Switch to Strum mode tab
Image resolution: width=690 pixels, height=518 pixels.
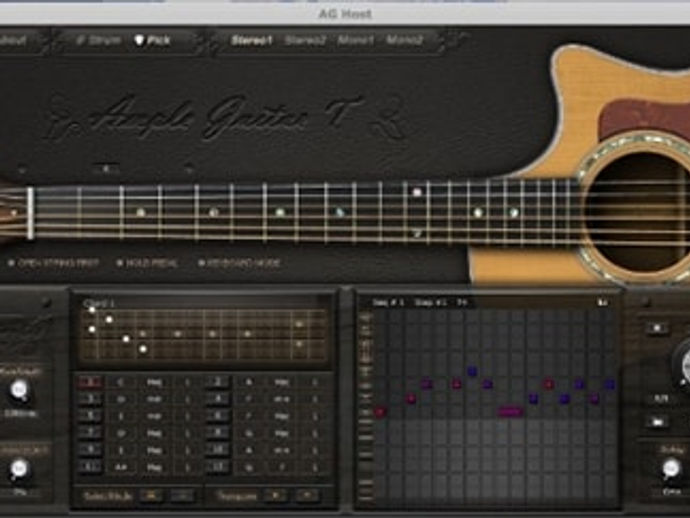(x=99, y=40)
